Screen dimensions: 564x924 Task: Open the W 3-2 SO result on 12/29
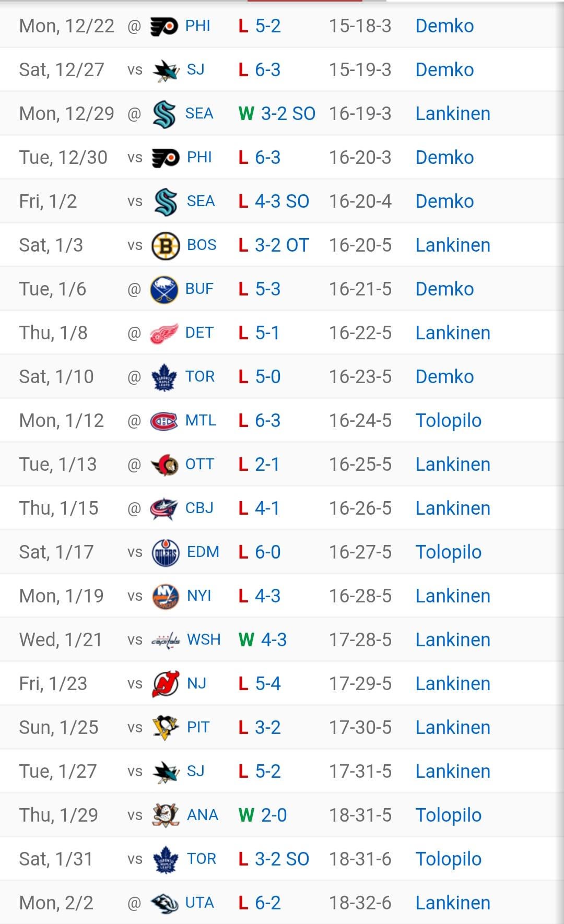[277, 114]
